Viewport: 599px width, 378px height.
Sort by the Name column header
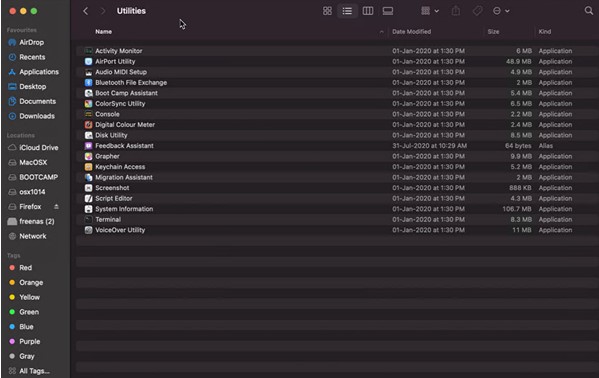(104, 32)
